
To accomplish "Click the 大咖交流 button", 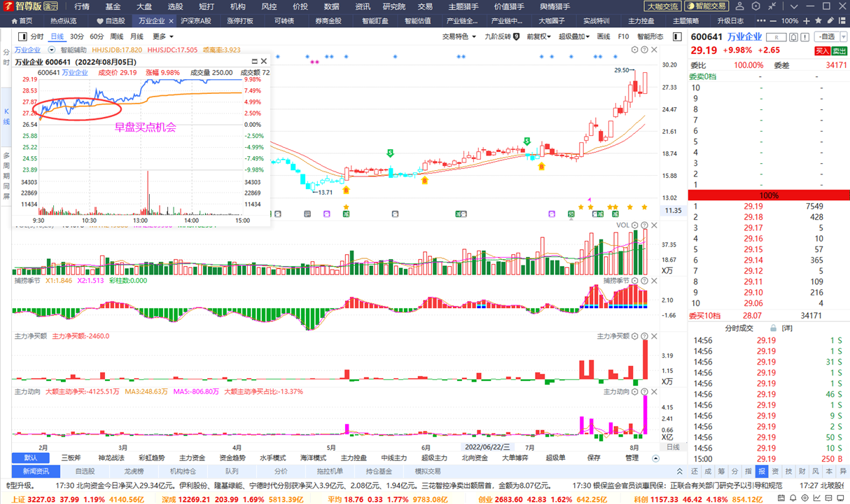I will [662, 6].
